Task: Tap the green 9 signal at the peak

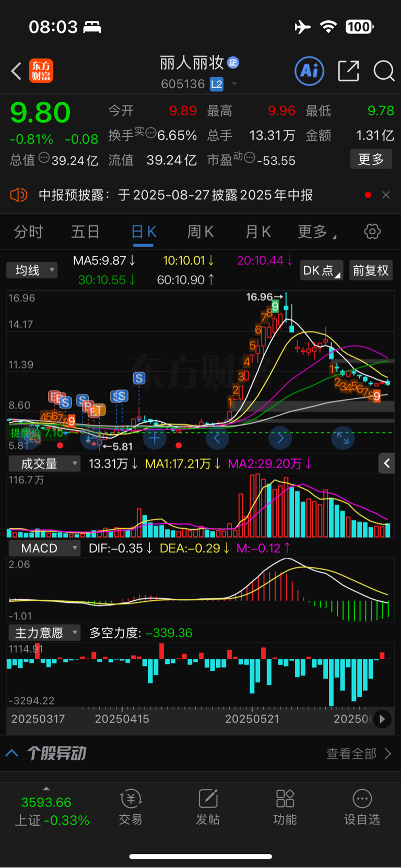Action: [275, 306]
